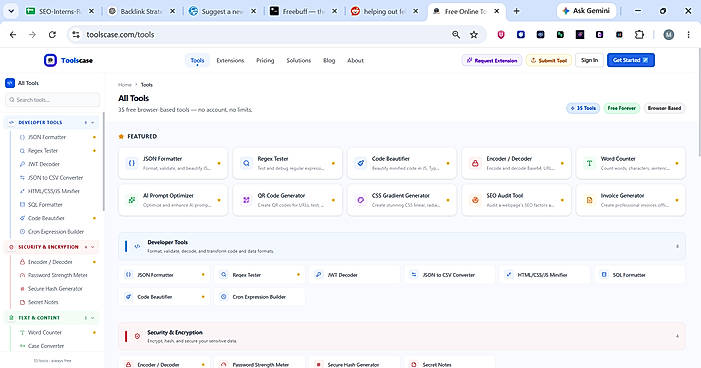Select HTML/CSS/JS Minifier in sidebar
The height and width of the screenshot is (368, 701).
54,191
